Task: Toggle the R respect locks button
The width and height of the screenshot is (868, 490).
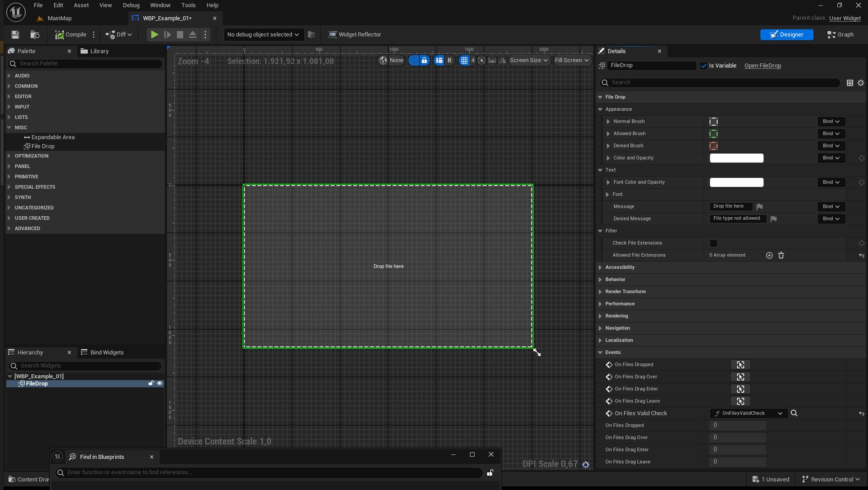Action: tap(449, 60)
